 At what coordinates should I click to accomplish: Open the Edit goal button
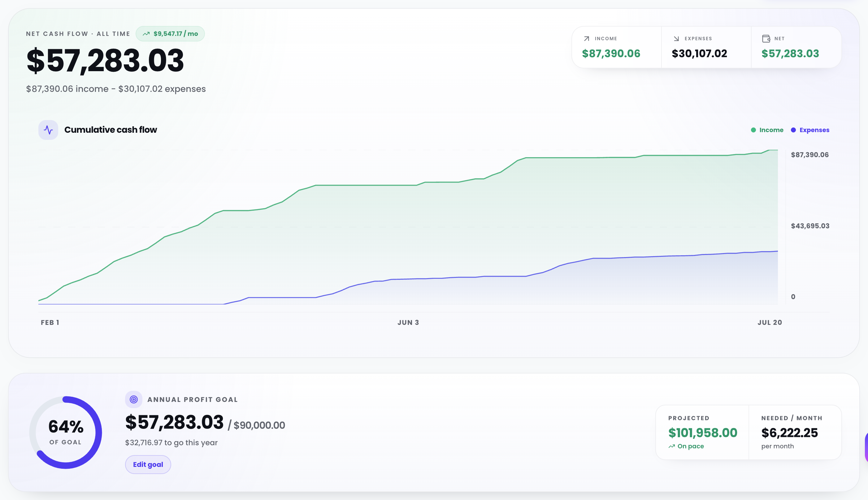148,464
